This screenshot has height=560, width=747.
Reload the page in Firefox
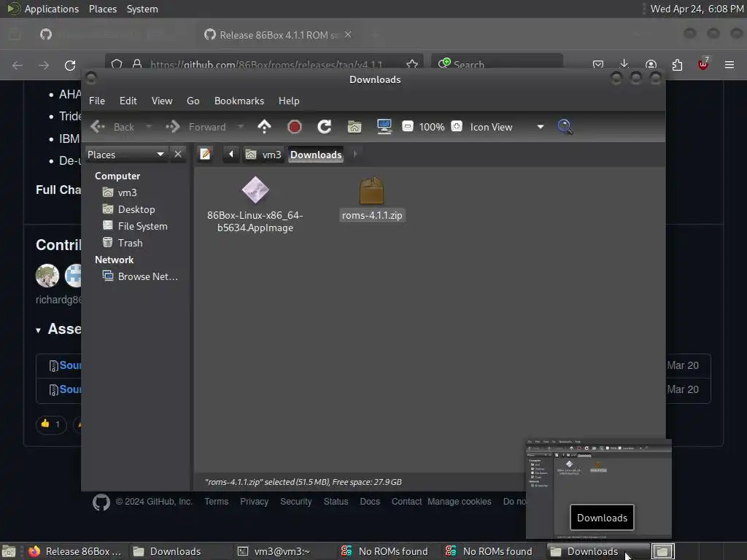70,65
